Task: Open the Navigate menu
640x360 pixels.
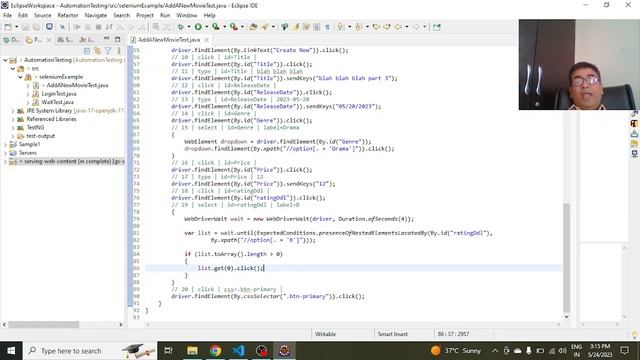Action: (96, 16)
